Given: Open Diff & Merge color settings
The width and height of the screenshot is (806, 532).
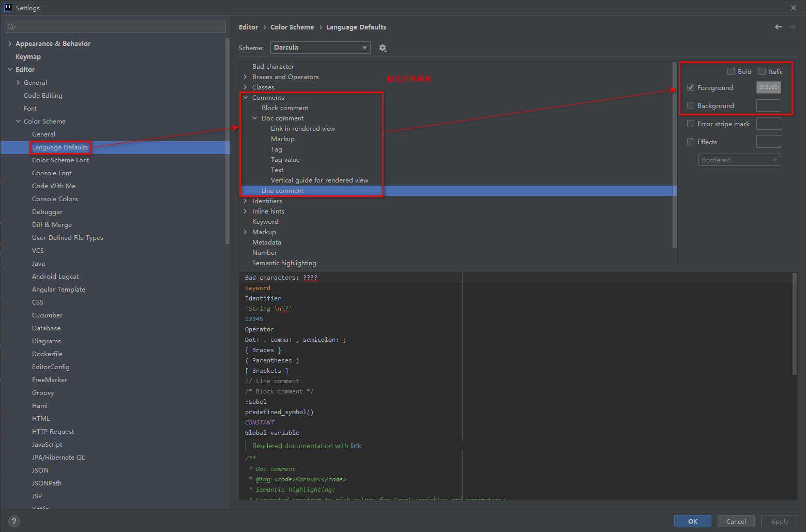Looking at the screenshot, I should pyautogui.click(x=52, y=225).
